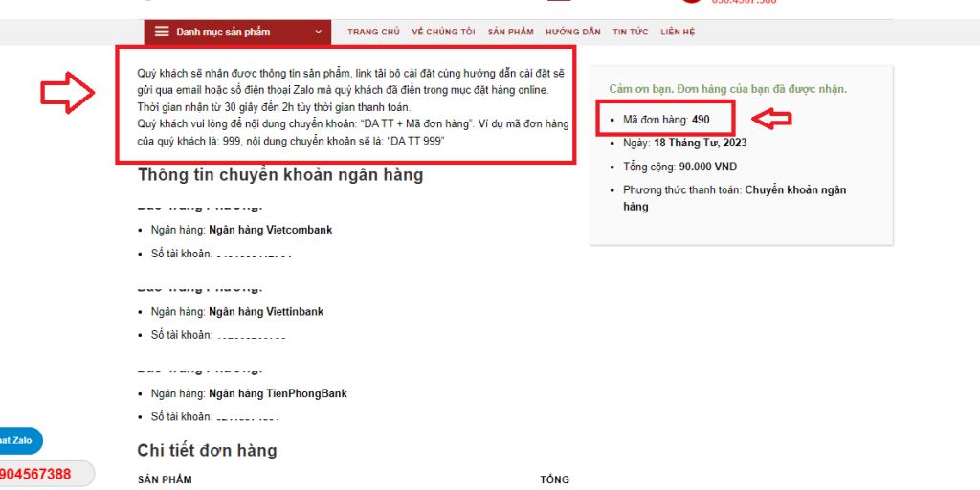Click the red 904567388 phone number button
Image resolution: width=980 pixels, height=490 pixels.
click(38, 474)
